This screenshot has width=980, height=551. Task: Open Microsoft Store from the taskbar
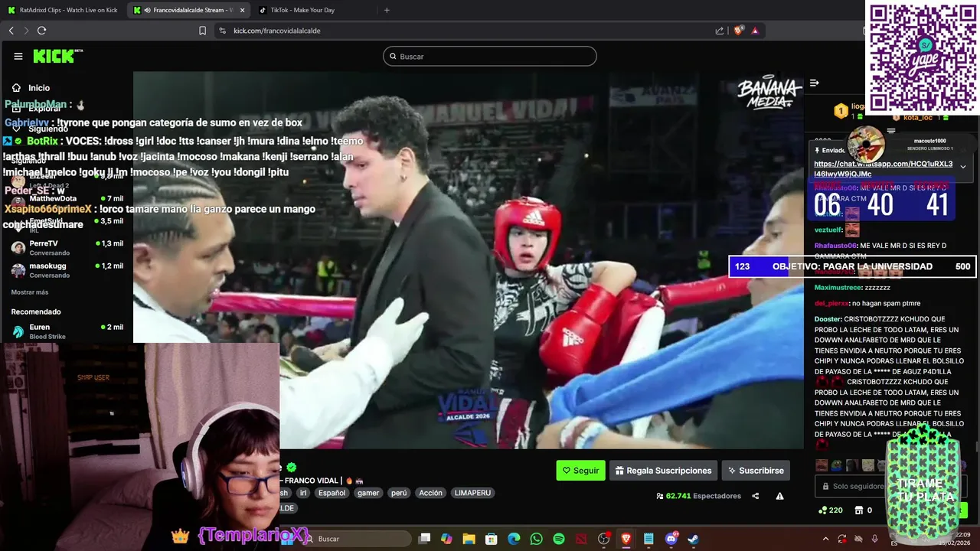(492, 539)
